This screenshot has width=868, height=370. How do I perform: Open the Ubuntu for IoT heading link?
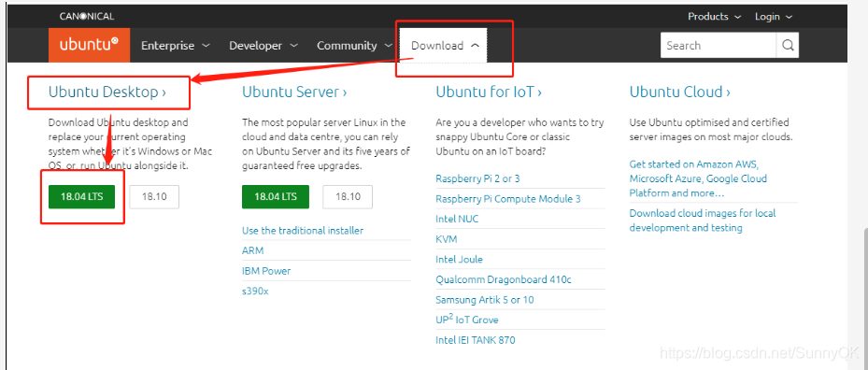tap(489, 92)
